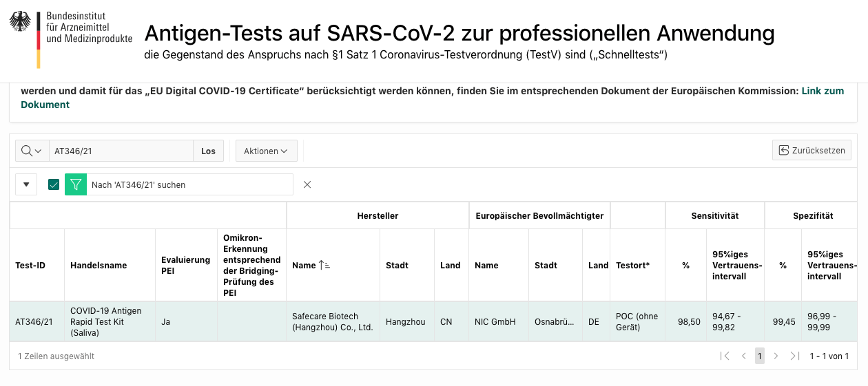
Task: Click the Hangzhou city cell
Action: (406, 321)
